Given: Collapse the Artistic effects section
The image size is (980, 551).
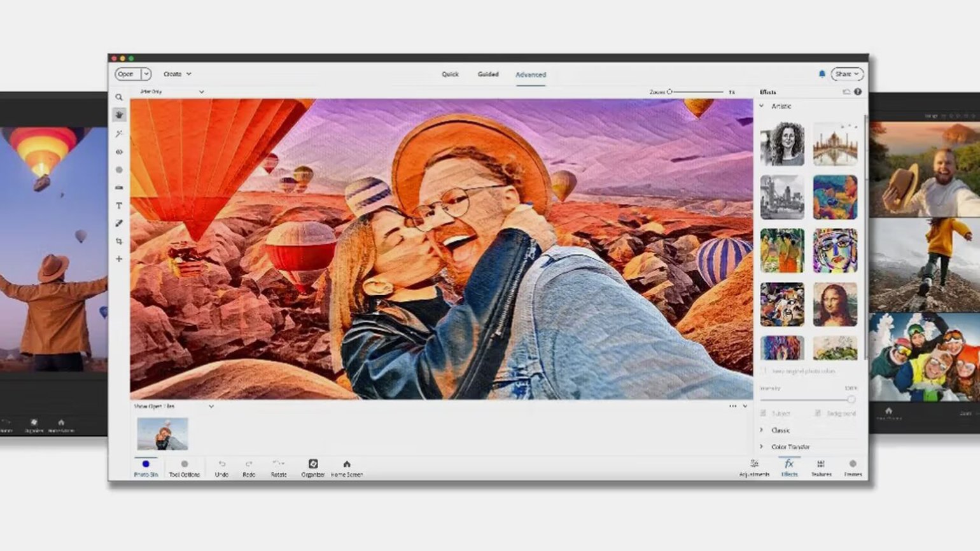Looking at the screenshot, I should pos(762,106).
